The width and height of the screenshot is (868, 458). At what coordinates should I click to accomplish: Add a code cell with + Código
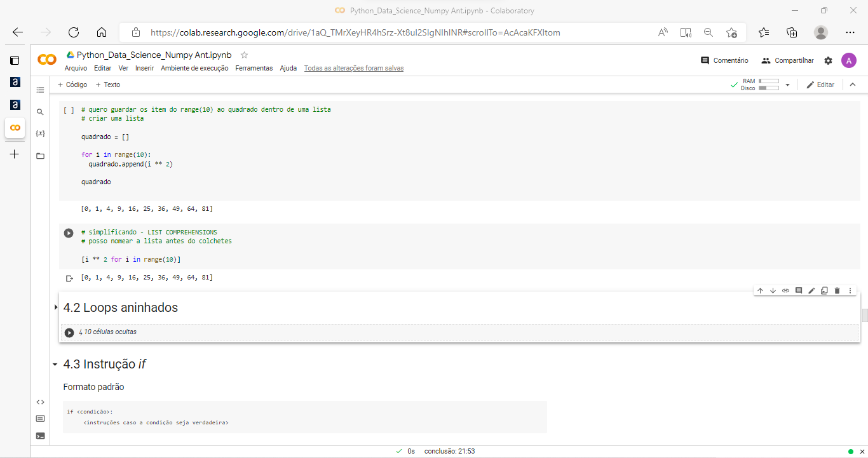tap(72, 84)
